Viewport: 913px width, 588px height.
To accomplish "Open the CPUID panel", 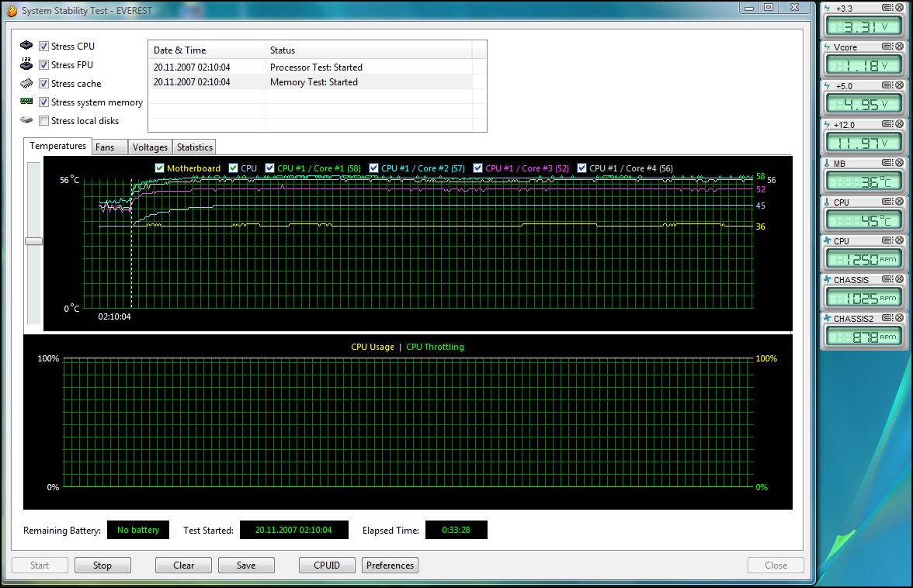I will tap(327, 566).
